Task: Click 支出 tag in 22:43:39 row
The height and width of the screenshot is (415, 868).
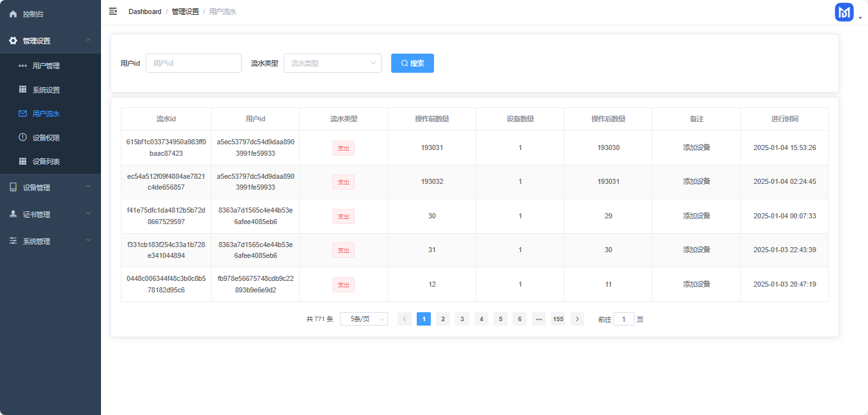Action: 343,250
